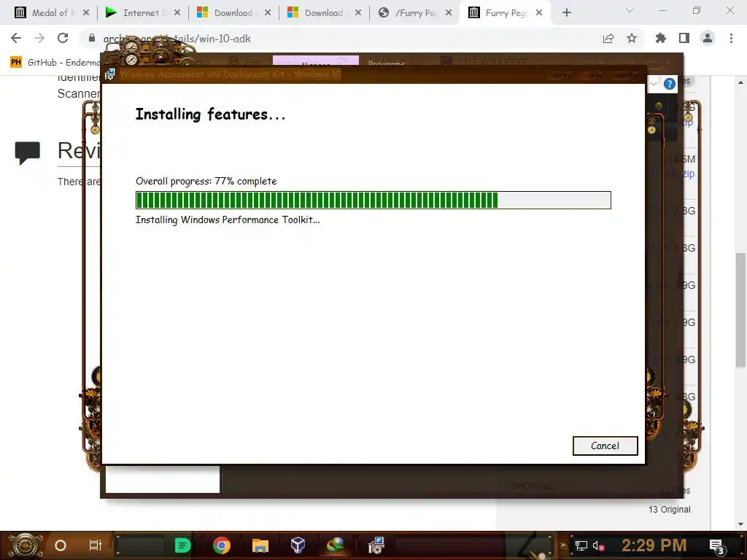Open File Explorer from taskbar
This screenshot has height=560, width=747.
[260, 545]
